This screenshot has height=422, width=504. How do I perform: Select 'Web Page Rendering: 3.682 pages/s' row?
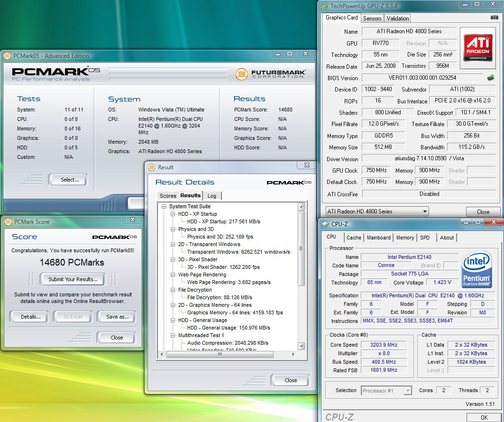point(229,282)
